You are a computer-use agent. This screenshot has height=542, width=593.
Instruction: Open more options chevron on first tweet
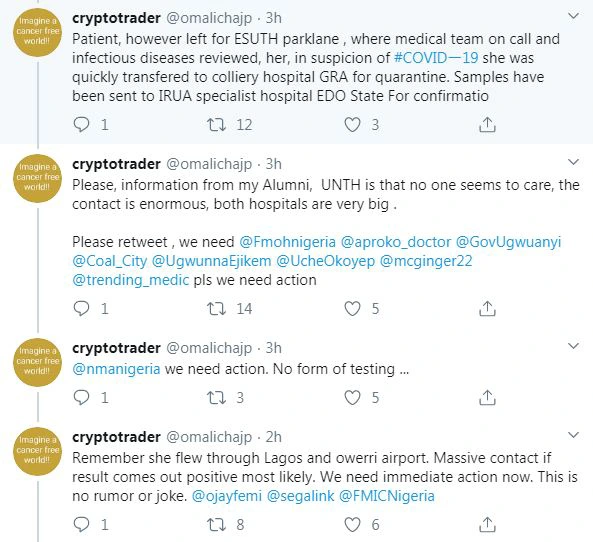click(574, 16)
